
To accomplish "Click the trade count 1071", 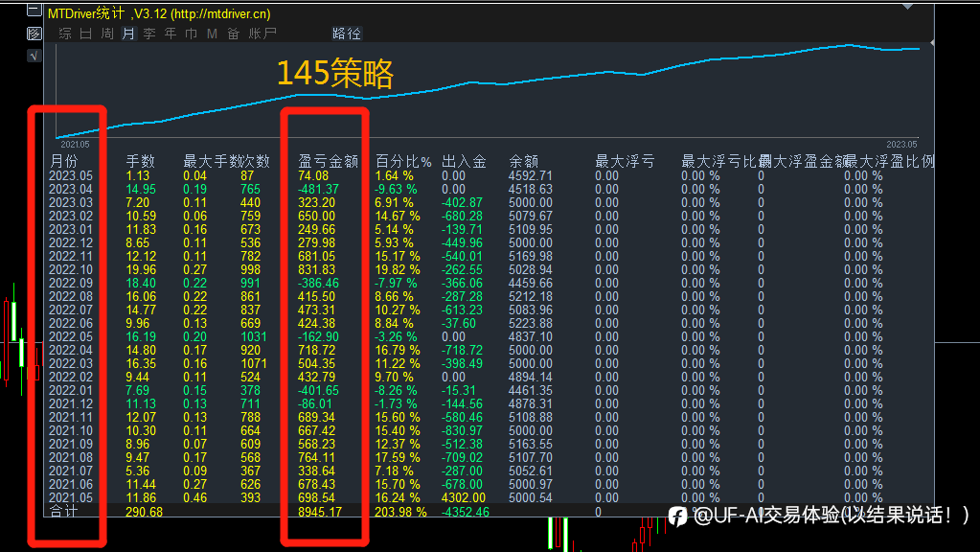I will [x=254, y=364].
